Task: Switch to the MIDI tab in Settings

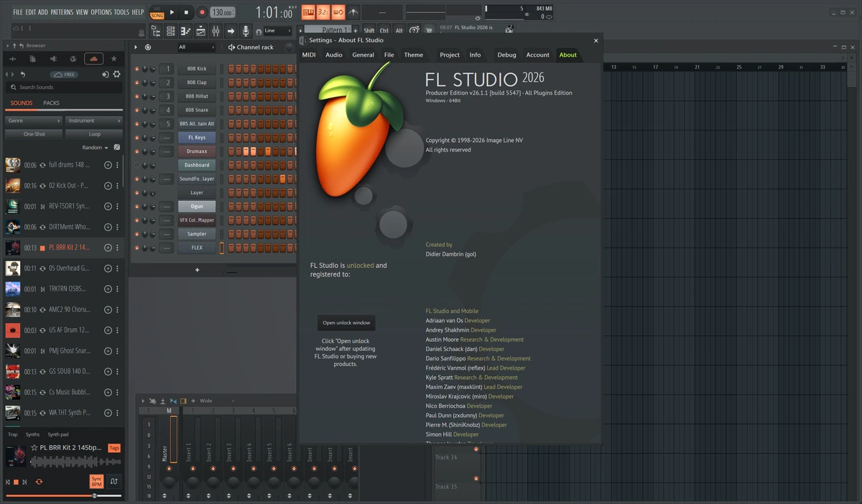Action: click(x=309, y=55)
